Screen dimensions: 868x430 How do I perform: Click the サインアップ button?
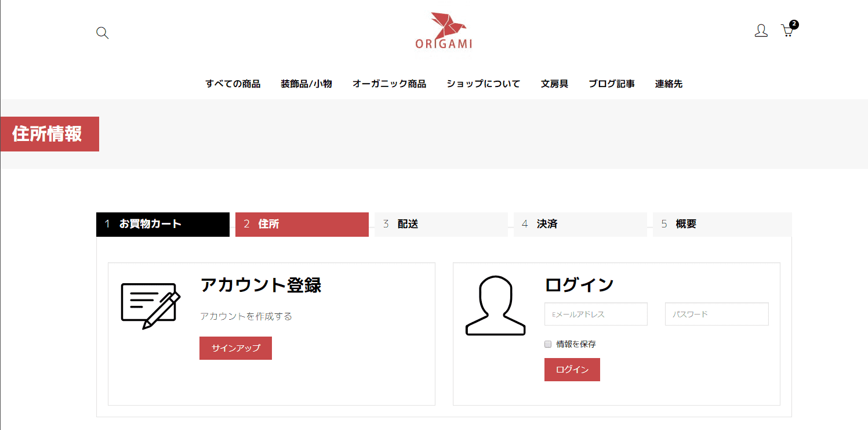coord(235,348)
